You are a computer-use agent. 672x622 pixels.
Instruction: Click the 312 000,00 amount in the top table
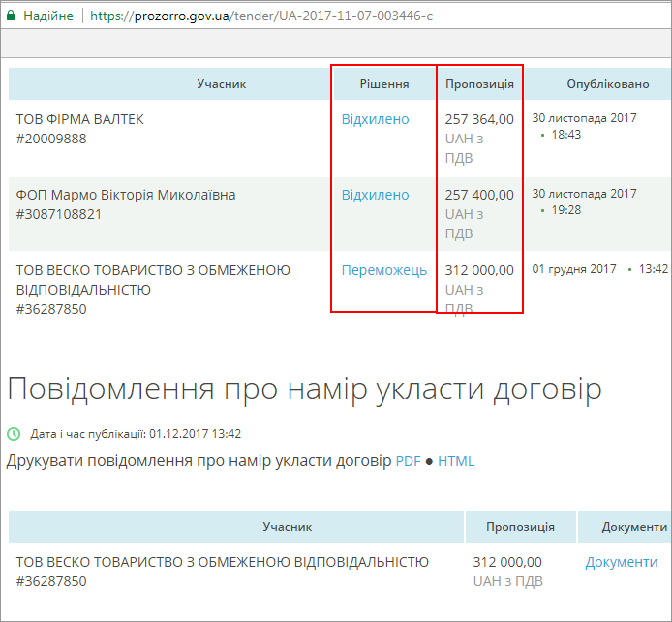479,270
